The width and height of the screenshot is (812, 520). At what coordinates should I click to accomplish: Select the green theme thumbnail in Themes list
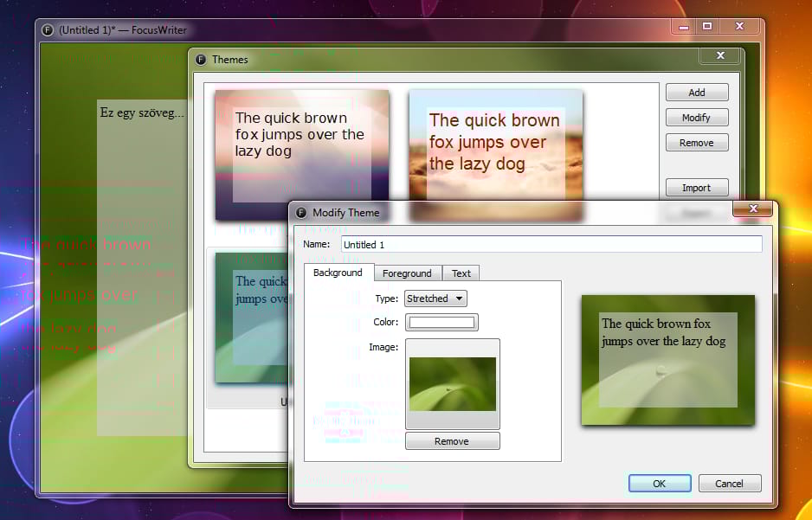(x=251, y=318)
